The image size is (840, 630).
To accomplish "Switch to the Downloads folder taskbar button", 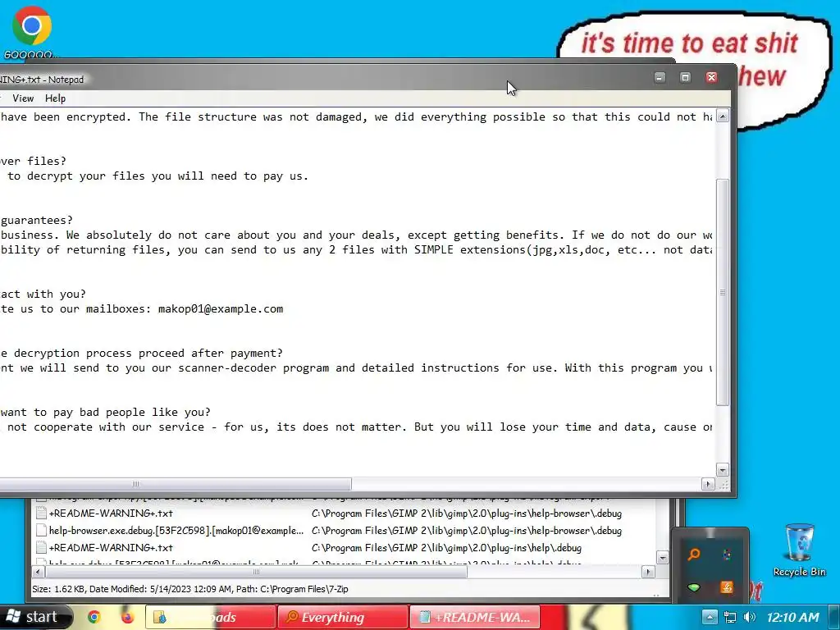I will click(211, 617).
